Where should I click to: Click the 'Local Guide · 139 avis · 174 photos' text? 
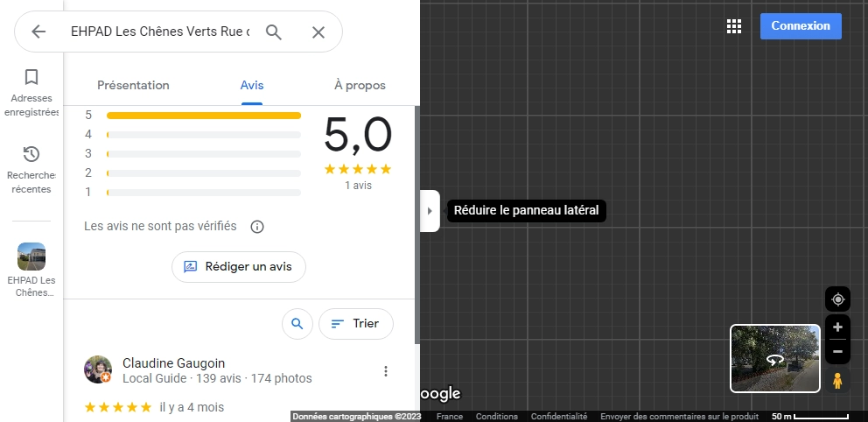tap(217, 379)
